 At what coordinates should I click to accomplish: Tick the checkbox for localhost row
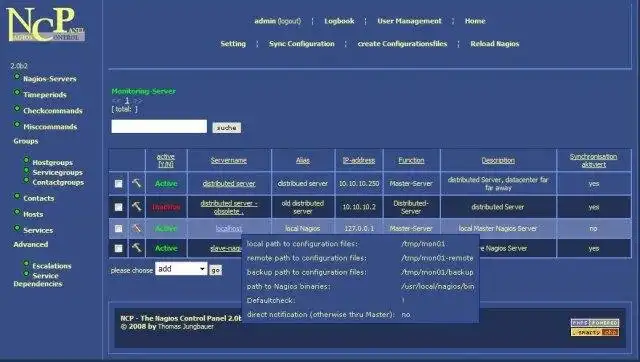tap(118, 229)
